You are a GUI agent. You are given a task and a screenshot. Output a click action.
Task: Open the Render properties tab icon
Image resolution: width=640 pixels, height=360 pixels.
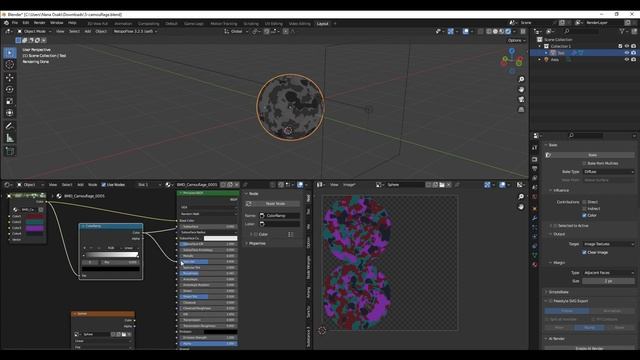point(535,159)
